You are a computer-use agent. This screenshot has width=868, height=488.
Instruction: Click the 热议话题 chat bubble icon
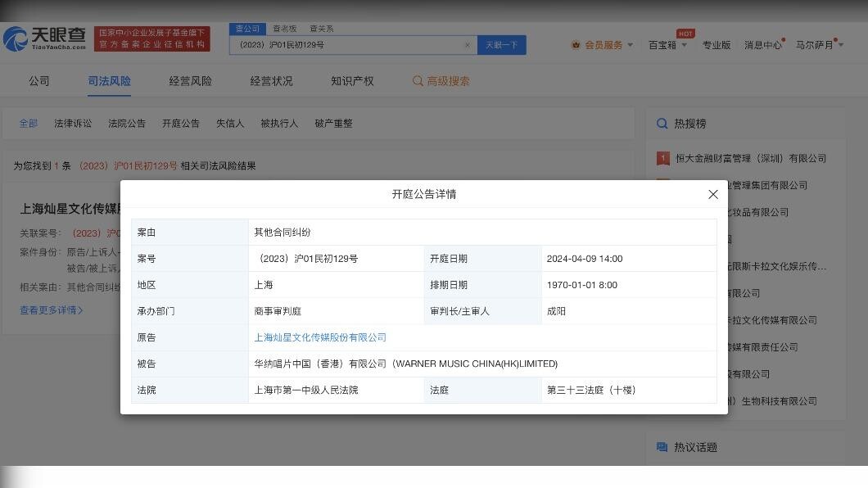tap(662, 447)
